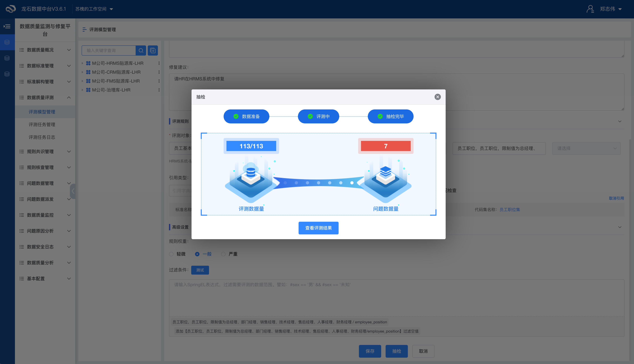Select the 轻微 rule weight radio
634x364 pixels.
171,254
